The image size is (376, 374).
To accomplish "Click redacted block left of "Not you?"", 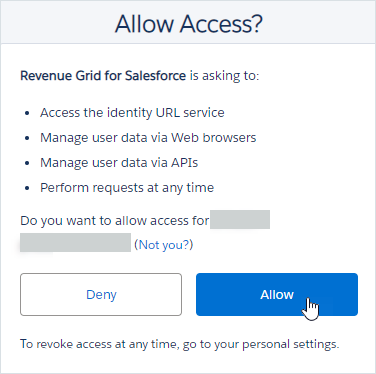I will click(x=75, y=243).
